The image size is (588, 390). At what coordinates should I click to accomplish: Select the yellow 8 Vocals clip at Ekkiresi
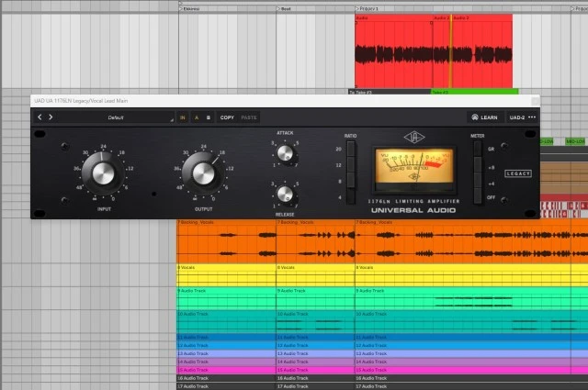pos(226,275)
